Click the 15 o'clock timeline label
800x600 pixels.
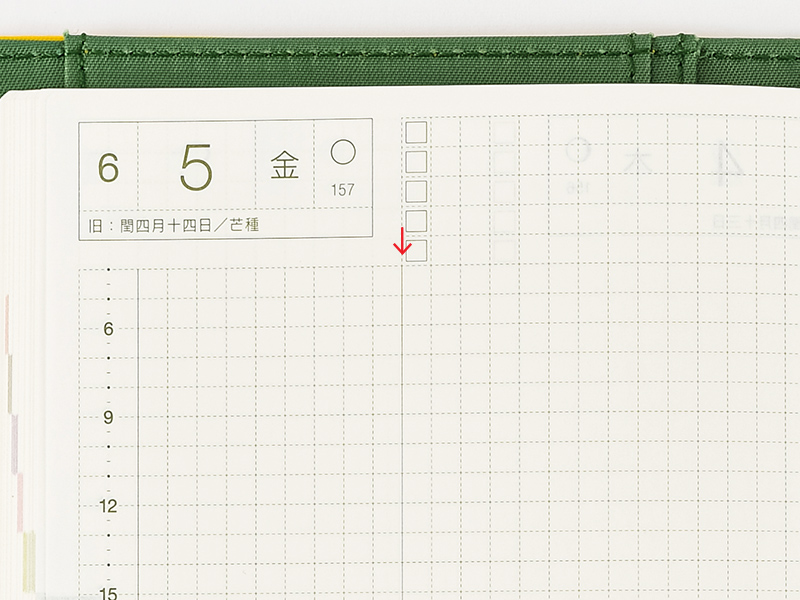(x=108, y=592)
